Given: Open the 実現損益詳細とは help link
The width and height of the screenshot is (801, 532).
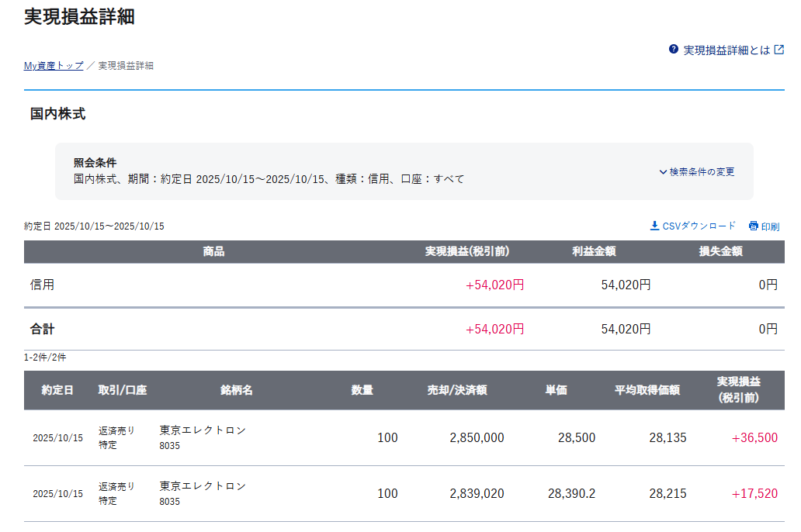Looking at the screenshot, I should [726, 50].
